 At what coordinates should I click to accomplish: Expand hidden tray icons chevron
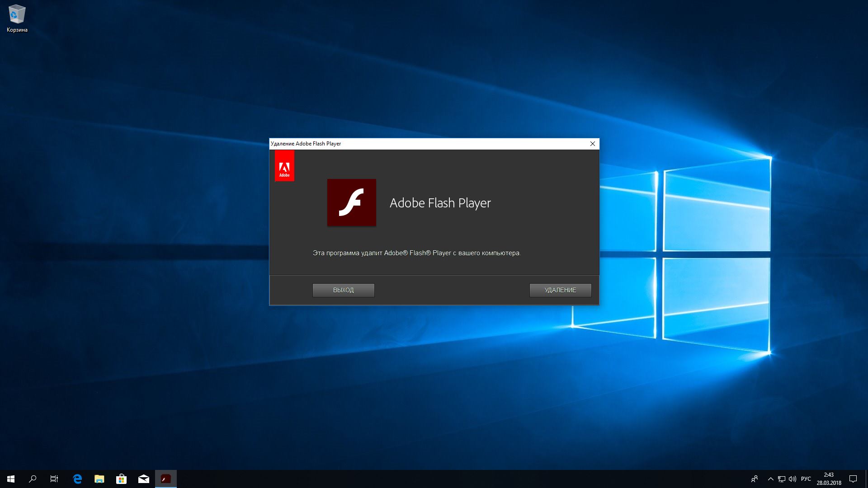point(770,479)
